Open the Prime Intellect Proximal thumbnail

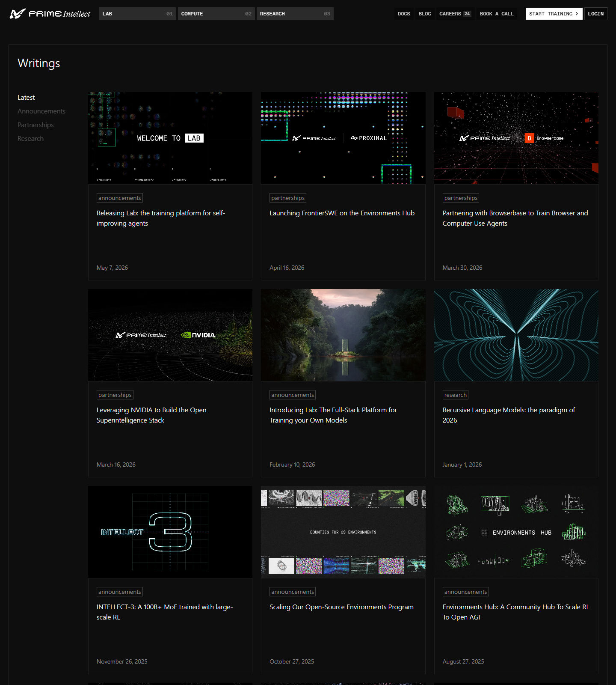[x=343, y=138]
